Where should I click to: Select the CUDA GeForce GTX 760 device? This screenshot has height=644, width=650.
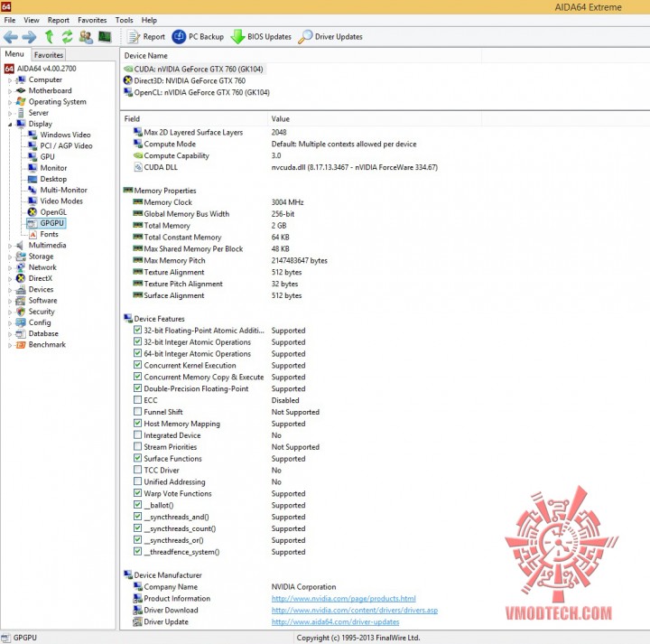pyautogui.click(x=198, y=70)
